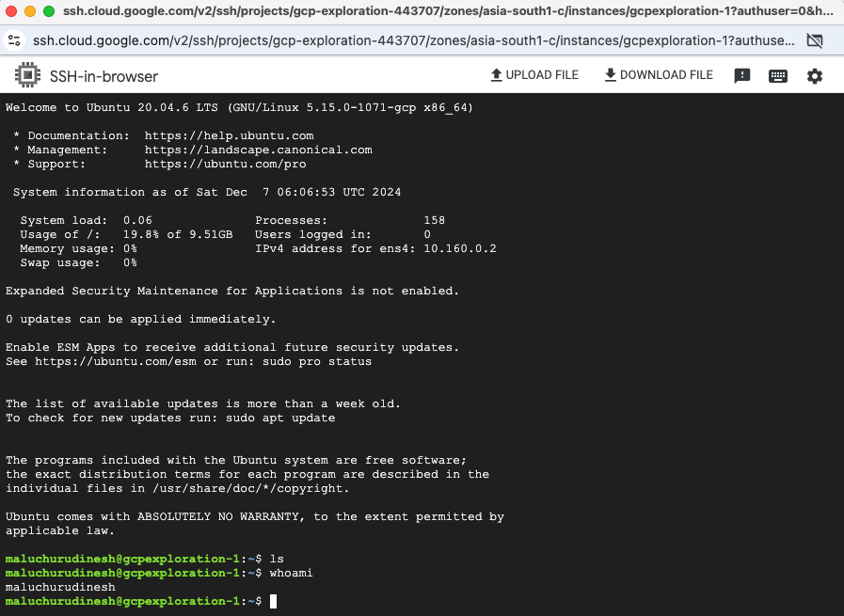This screenshot has width=844, height=616.
Task: Open the SSH-in-browser settings gear
Action: pos(814,75)
